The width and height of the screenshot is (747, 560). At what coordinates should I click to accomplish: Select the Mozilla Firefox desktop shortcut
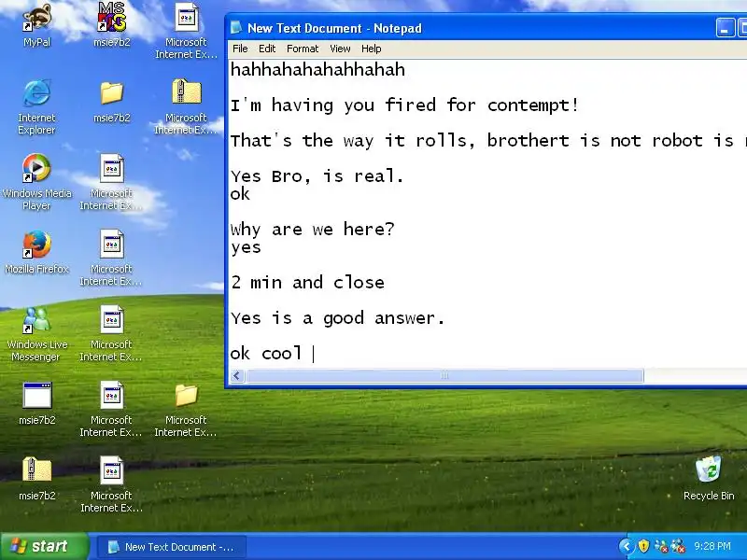point(36,252)
